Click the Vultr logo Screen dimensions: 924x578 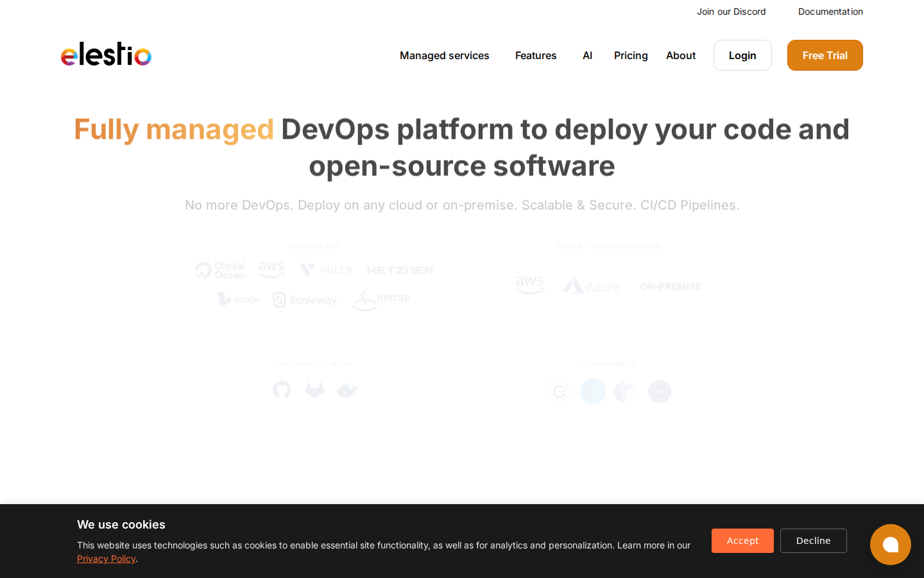coord(326,270)
